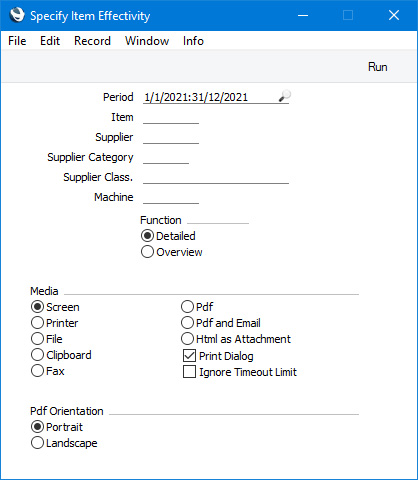The height and width of the screenshot is (480, 418).
Task: Focus the Supplier Category field
Action: tap(166, 157)
